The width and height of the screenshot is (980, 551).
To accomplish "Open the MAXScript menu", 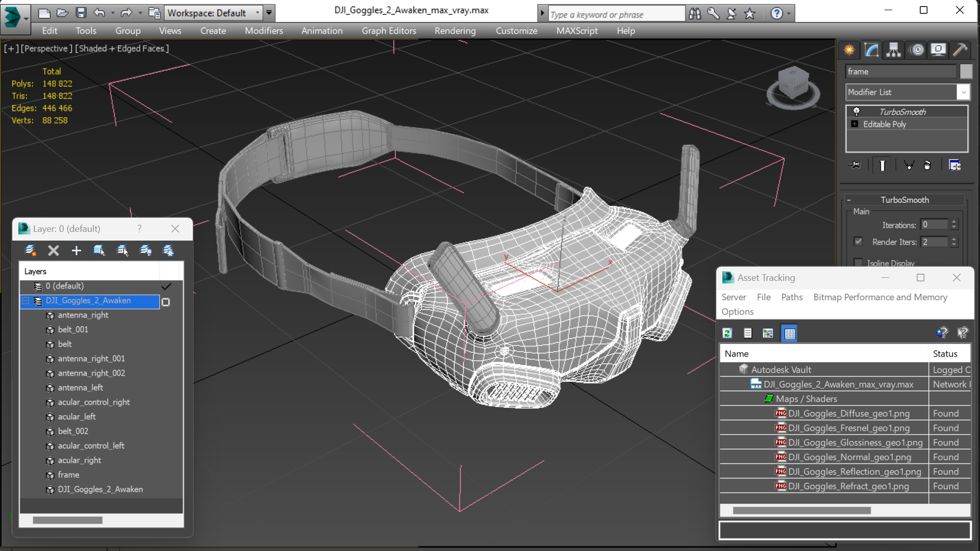I will [577, 31].
